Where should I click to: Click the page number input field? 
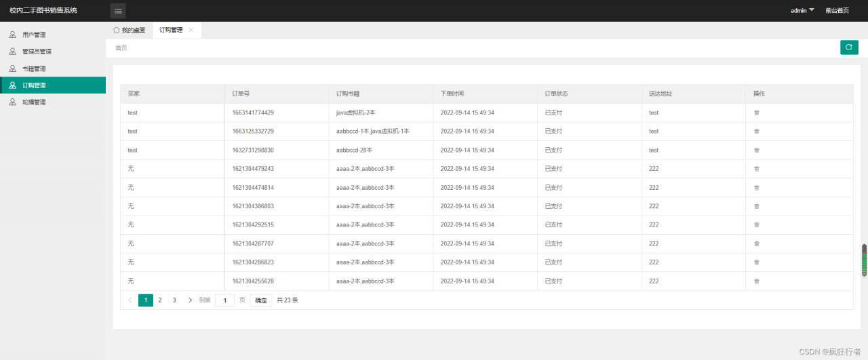[x=224, y=300]
